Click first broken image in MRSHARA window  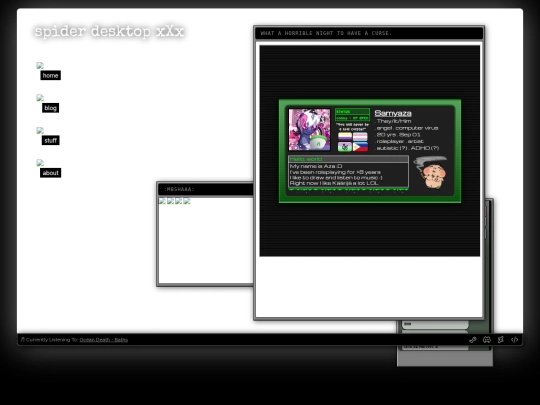click(x=162, y=201)
